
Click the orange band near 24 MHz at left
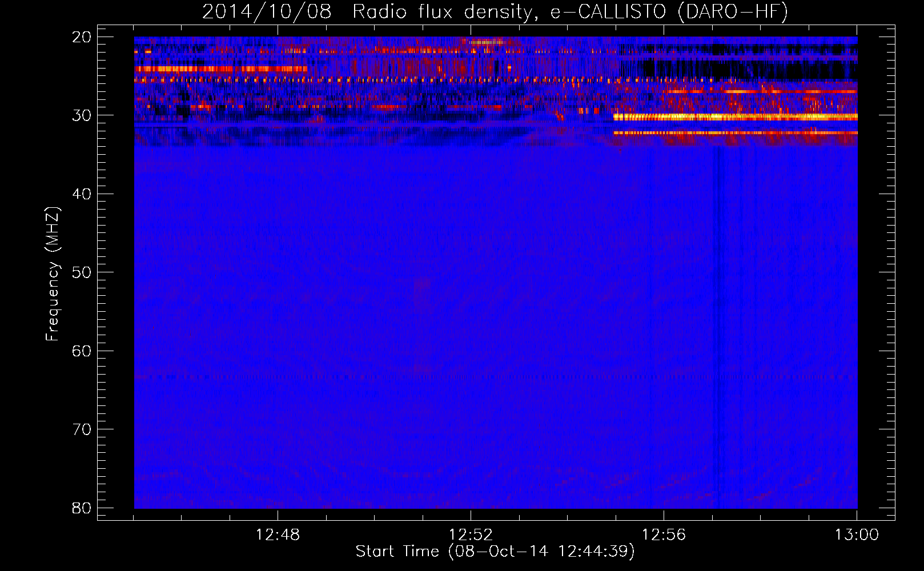pos(221,69)
